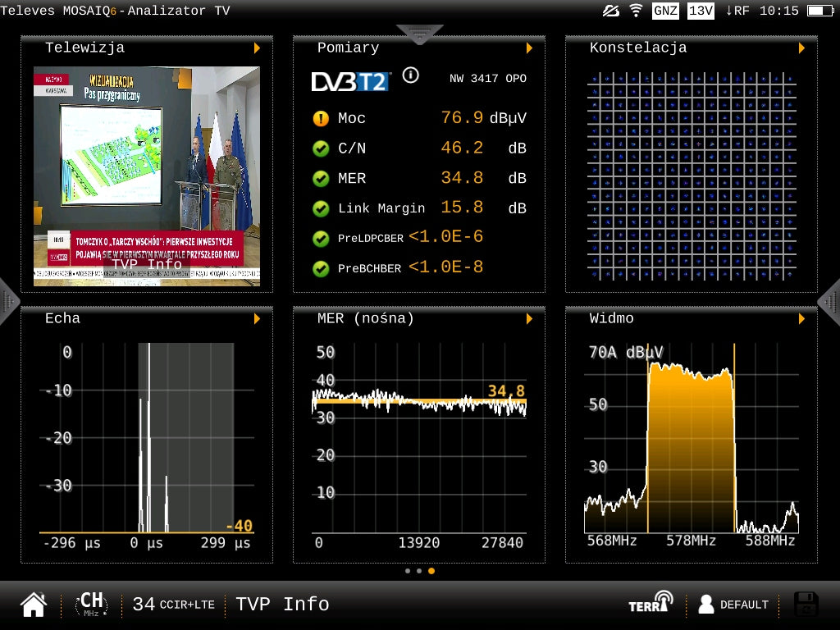Expand the Widmo panel arrow
This screenshot has width=840, height=630.
[x=801, y=319]
